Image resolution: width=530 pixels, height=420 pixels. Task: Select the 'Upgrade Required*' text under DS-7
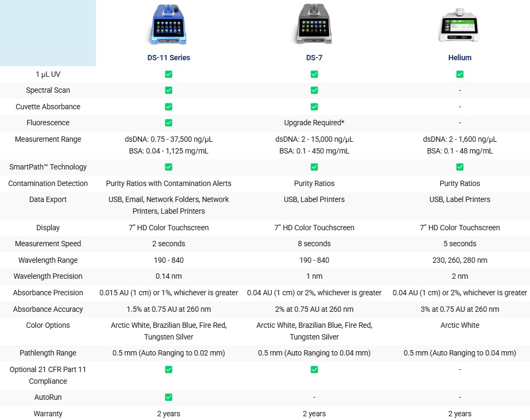point(314,123)
